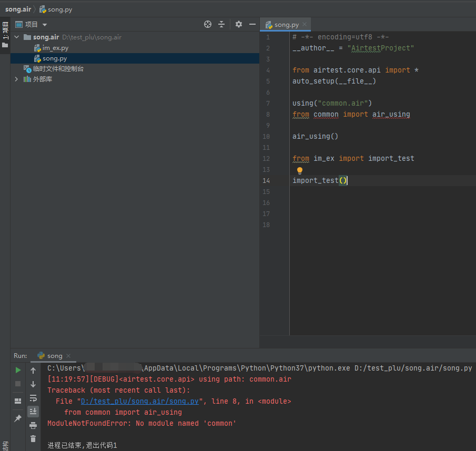Open D:/test_plu/song.air/song.py traceback link
This screenshot has width=476, height=451.
[x=139, y=401]
